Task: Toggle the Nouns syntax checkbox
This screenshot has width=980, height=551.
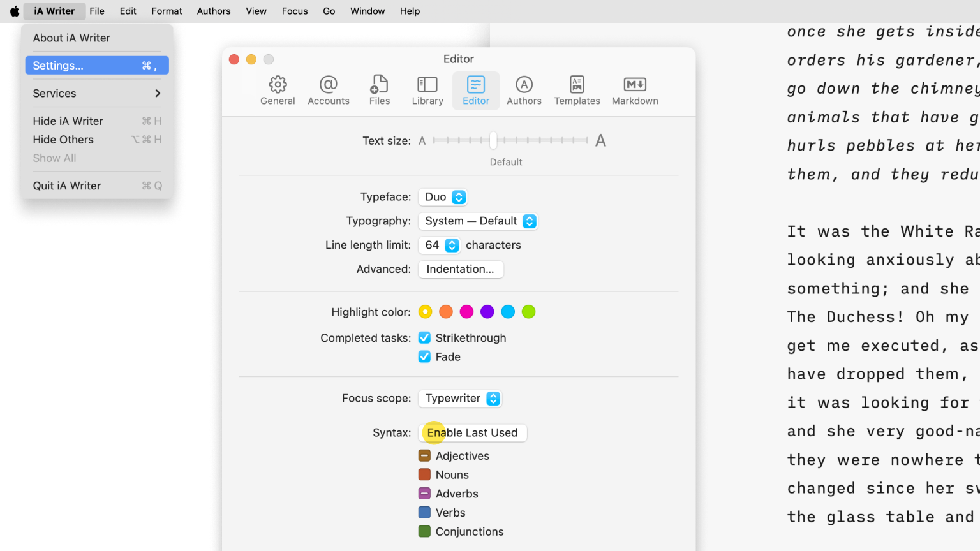Action: click(425, 475)
